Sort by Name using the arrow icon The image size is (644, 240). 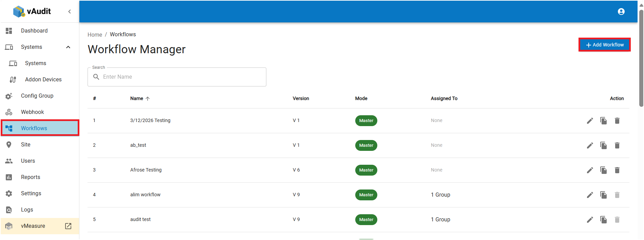(148, 99)
